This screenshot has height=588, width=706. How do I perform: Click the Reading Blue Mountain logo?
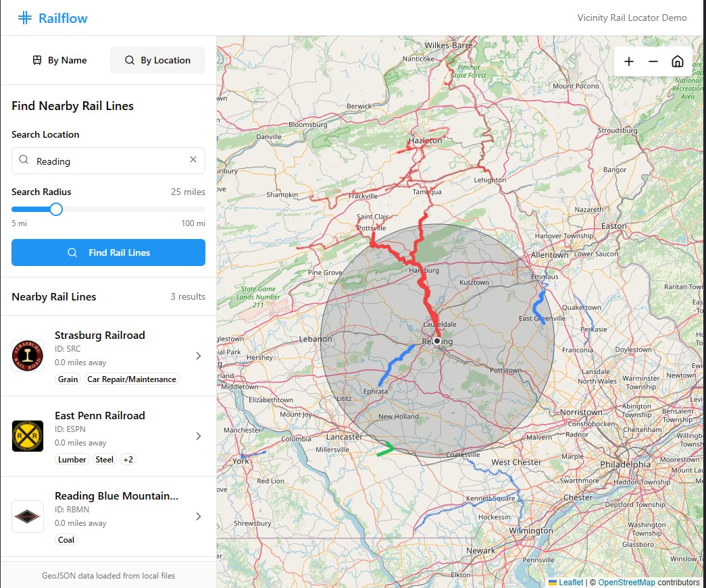(x=28, y=516)
